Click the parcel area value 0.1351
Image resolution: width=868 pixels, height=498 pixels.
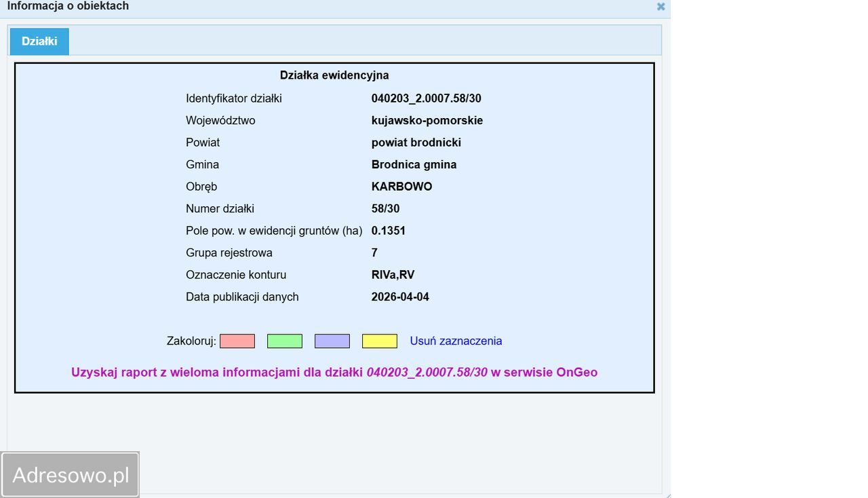389,231
